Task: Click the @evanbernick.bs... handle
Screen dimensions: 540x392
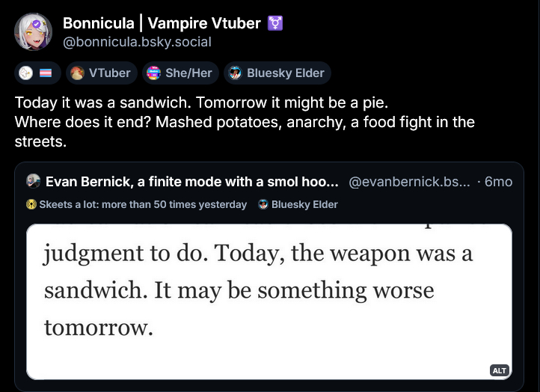Action: click(409, 181)
